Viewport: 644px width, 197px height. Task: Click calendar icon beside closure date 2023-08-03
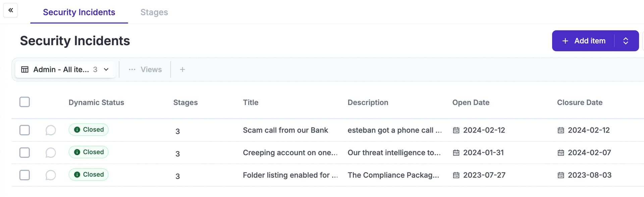pyautogui.click(x=561, y=175)
